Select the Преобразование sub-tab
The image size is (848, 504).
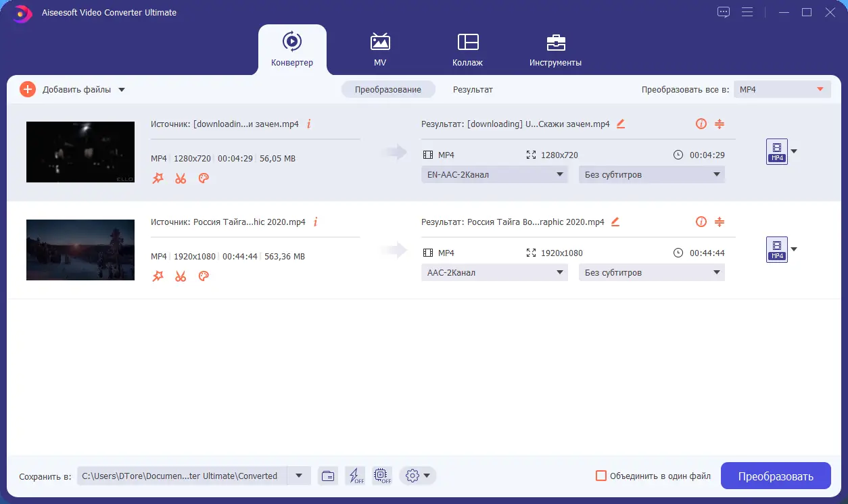[x=388, y=89]
